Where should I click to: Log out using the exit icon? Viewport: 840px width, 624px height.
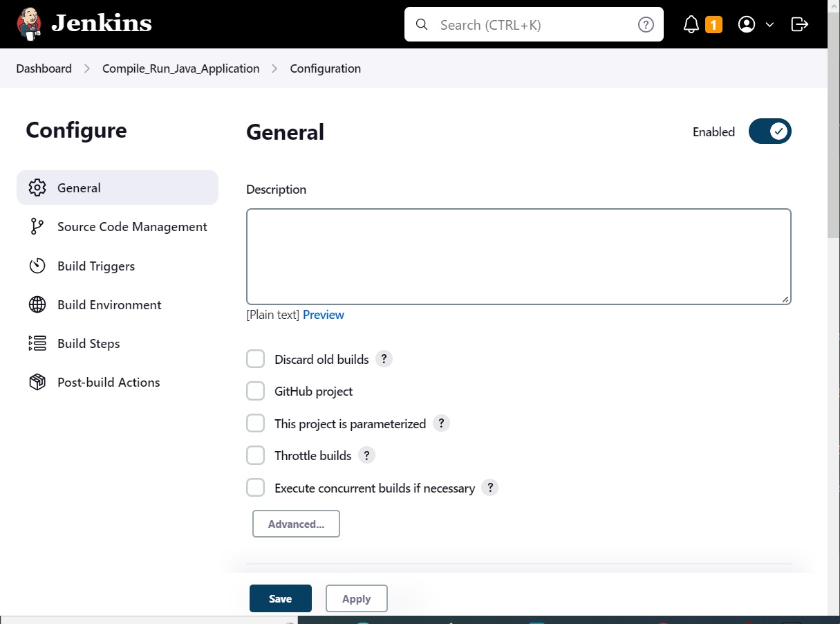tap(799, 25)
